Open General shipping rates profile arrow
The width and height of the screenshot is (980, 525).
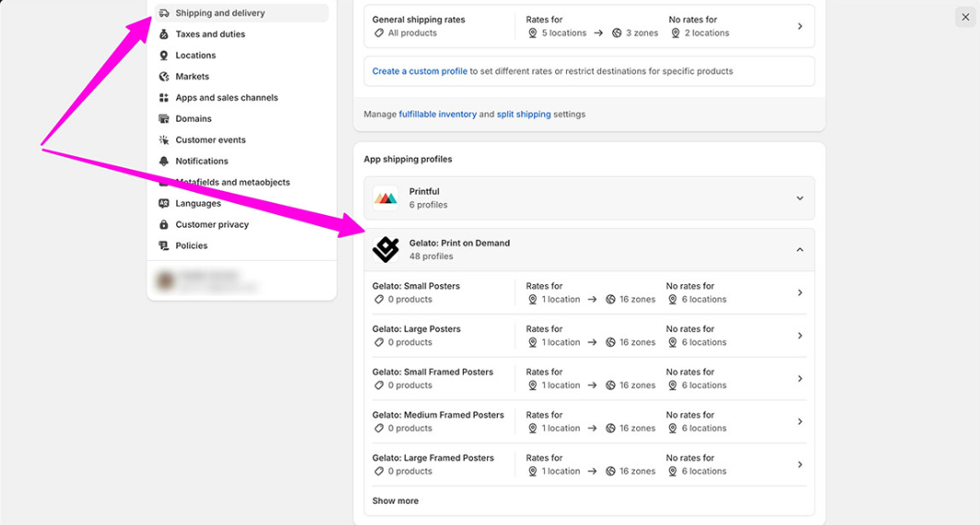pos(799,27)
